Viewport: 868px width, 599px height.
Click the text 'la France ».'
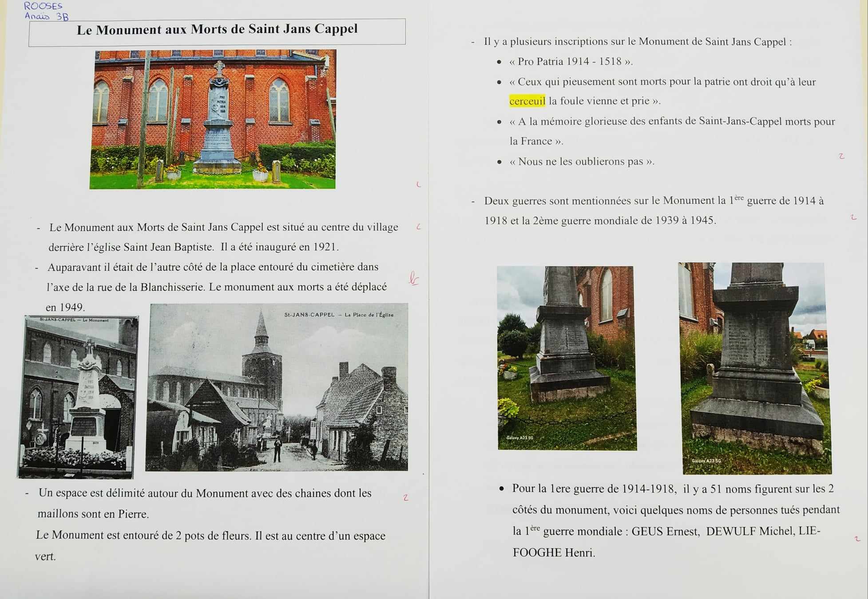[x=536, y=141]
